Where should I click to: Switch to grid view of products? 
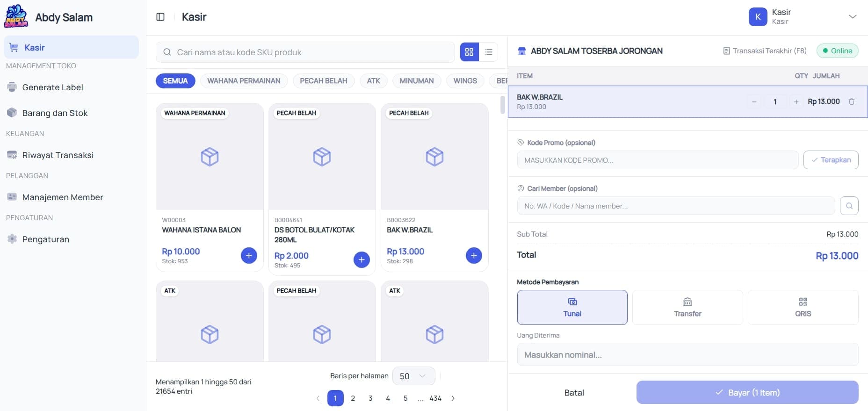[x=469, y=52]
